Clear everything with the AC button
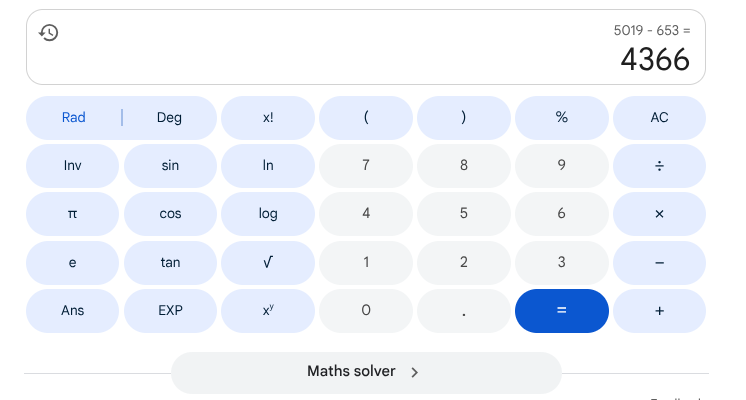This screenshot has height=400, width=746. click(659, 117)
